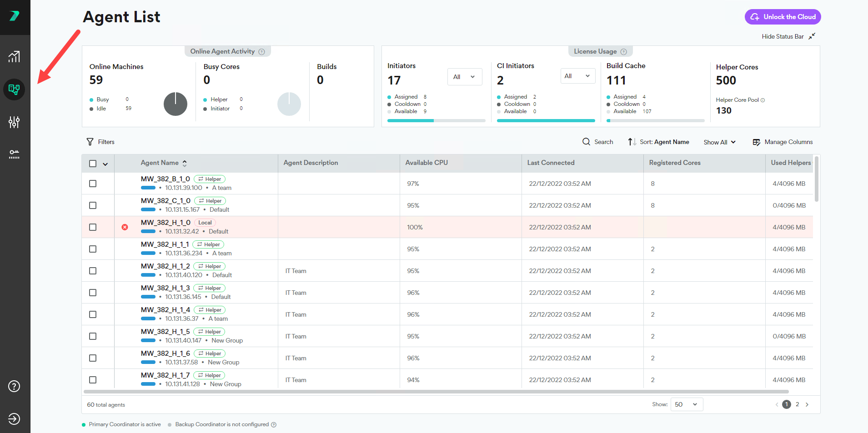Open the license key sidebar icon
868x433 pixels.
tap(14, 154)
